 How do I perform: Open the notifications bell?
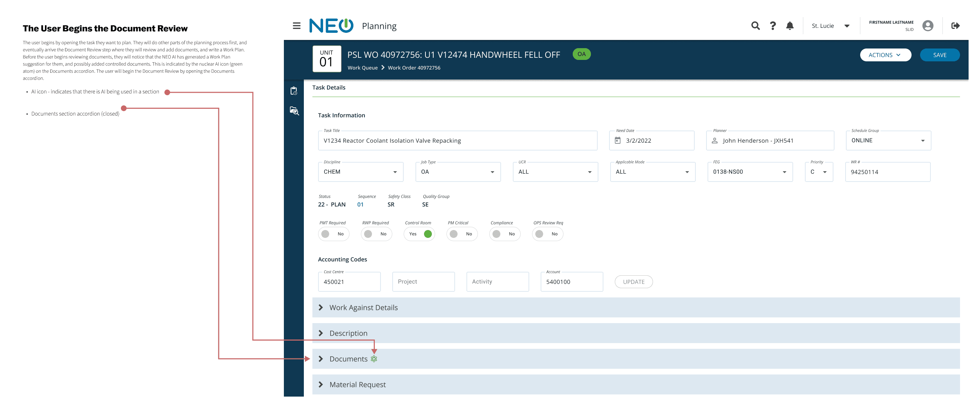point(790,26)
